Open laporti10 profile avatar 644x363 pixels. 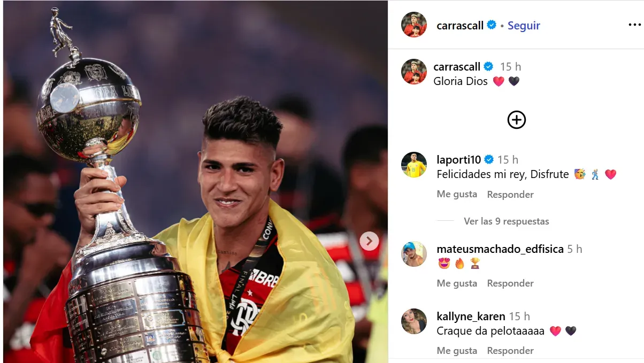pyautogui.click(x=414, y=165)
